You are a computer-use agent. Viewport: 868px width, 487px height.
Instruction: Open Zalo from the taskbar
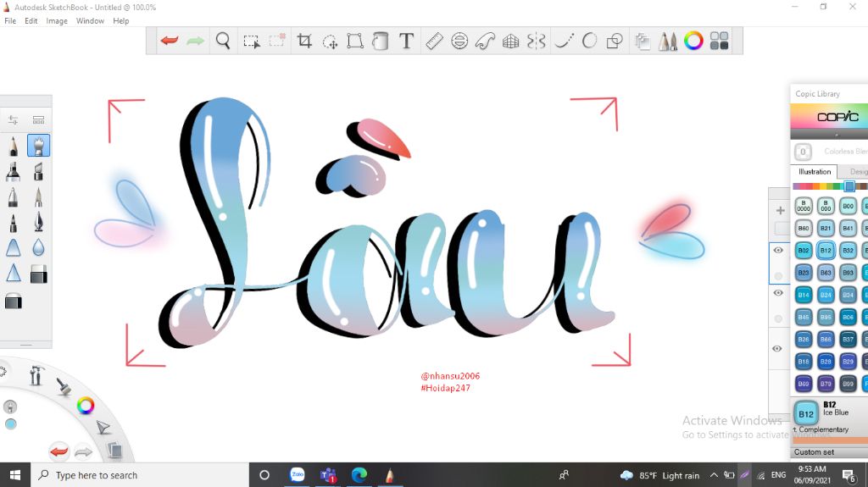[298, 475]
